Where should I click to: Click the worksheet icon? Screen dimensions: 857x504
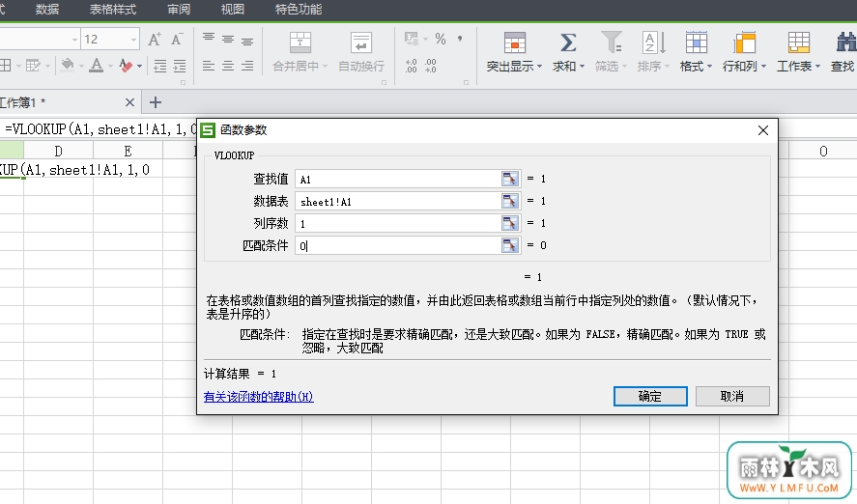pos(798,42)
